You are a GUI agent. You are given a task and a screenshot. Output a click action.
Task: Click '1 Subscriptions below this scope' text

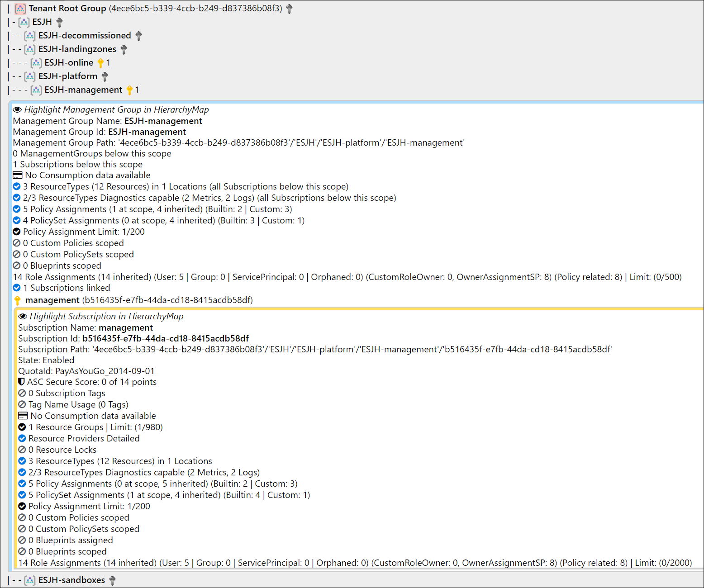pos(78,164)
